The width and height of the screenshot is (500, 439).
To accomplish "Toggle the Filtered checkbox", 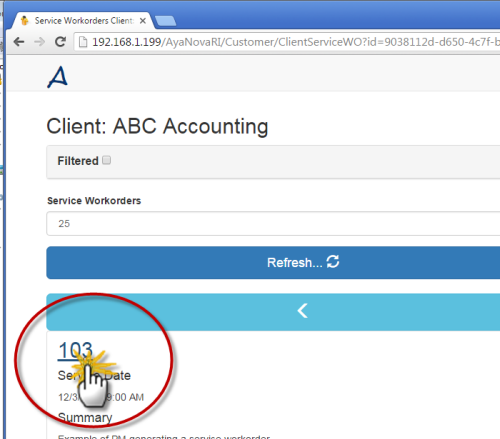I will [107, 160].
